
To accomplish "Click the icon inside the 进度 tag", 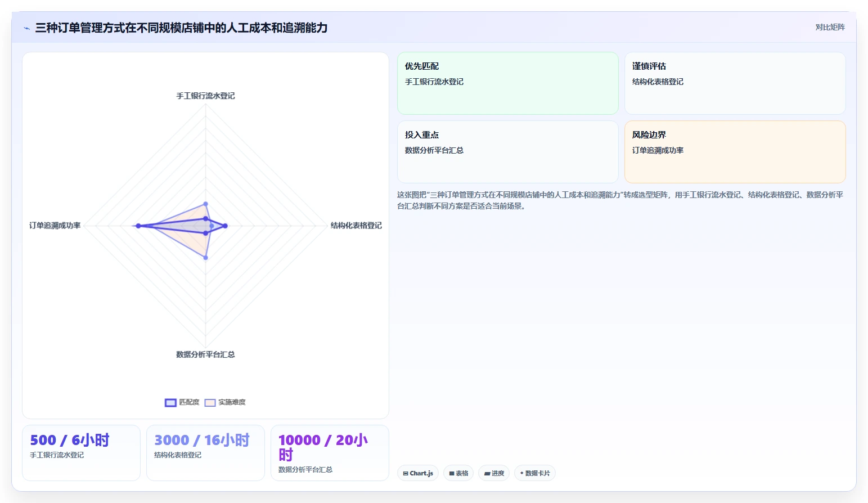I will [487, 474].
